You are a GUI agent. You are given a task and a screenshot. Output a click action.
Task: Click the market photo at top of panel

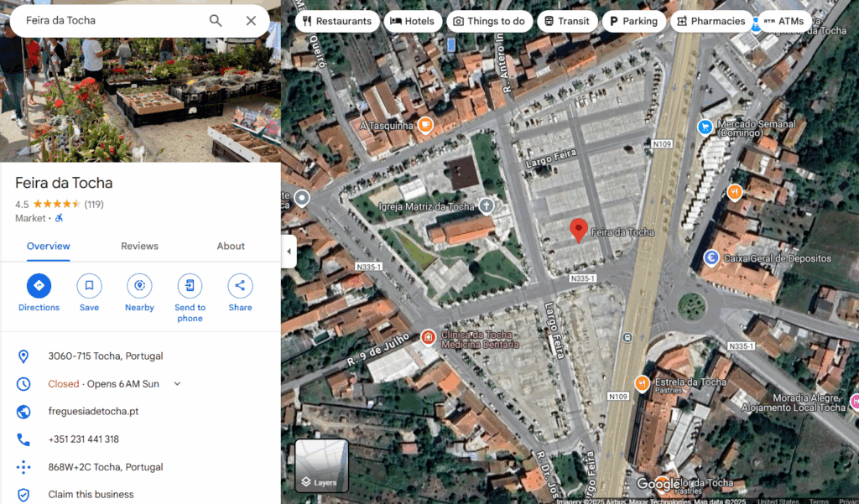click(140, 99)
